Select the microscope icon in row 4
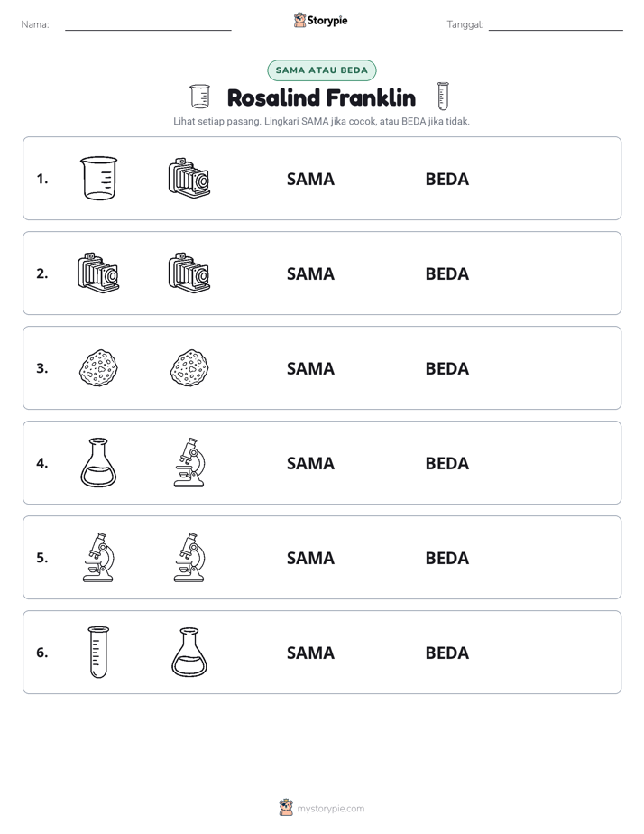Viewport: 644px width, 834px height. (x=189, y=462)
